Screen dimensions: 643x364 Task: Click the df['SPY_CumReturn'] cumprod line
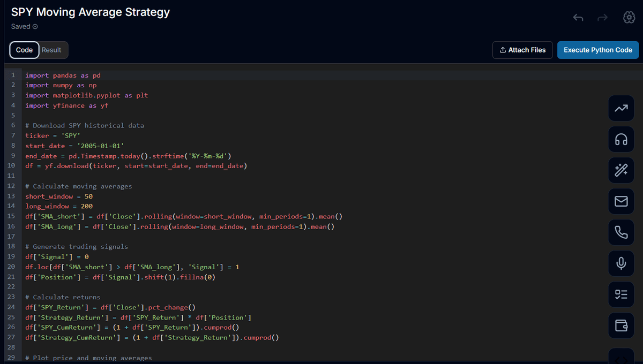click(x=132, y=327)
